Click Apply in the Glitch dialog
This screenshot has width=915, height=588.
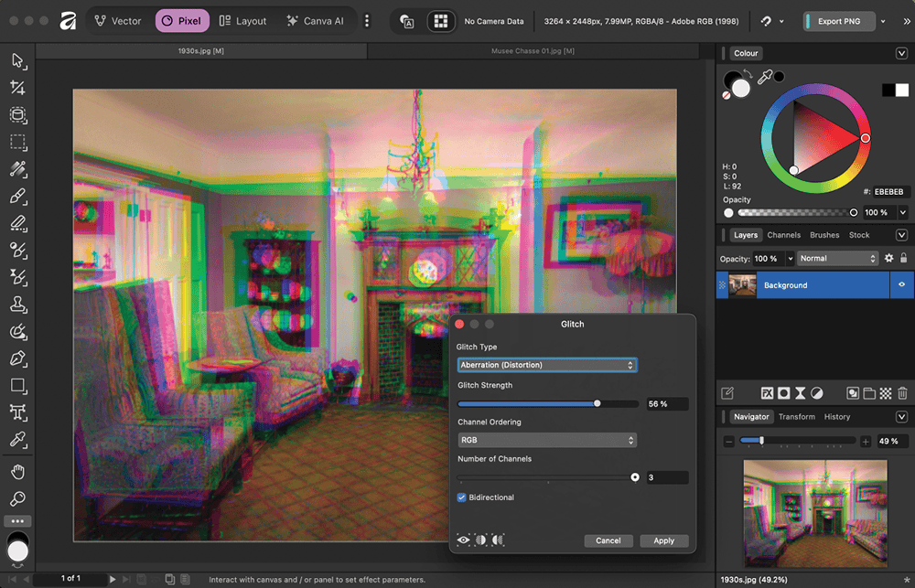coord(663,540)
